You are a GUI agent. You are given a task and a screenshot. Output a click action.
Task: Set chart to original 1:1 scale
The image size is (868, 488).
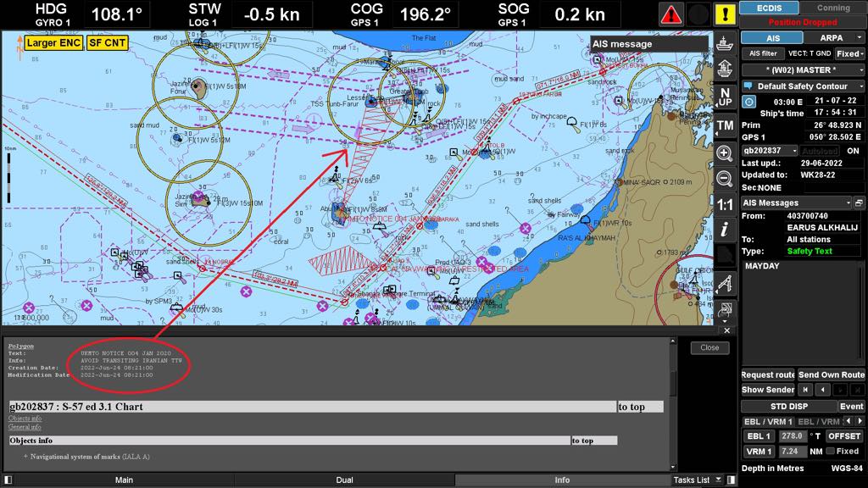click(x=725, y=205)
